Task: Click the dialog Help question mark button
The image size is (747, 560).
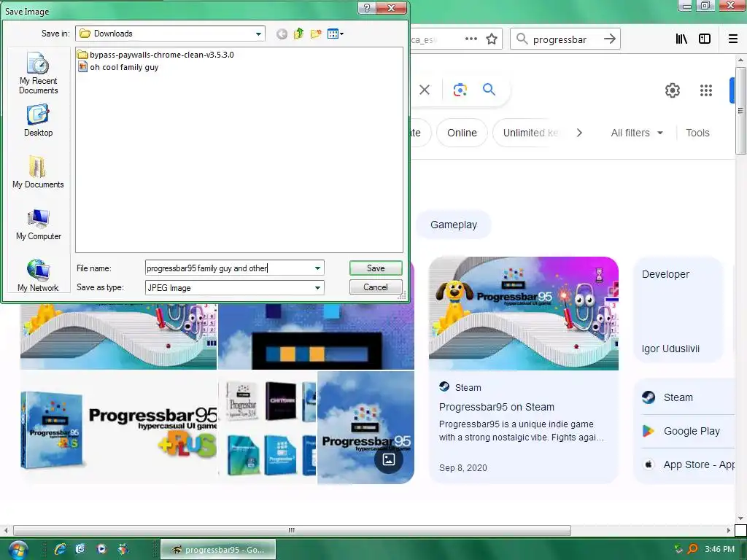Action: coord(366,8)
